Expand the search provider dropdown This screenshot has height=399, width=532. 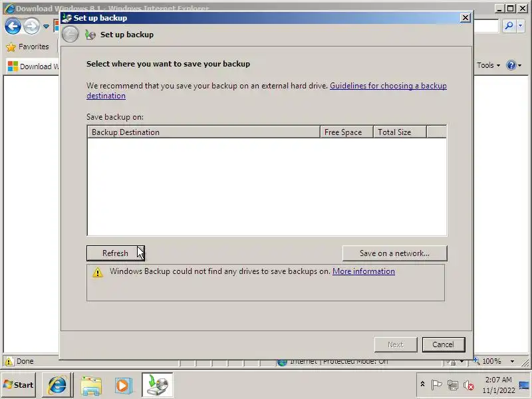pos(521,26)
